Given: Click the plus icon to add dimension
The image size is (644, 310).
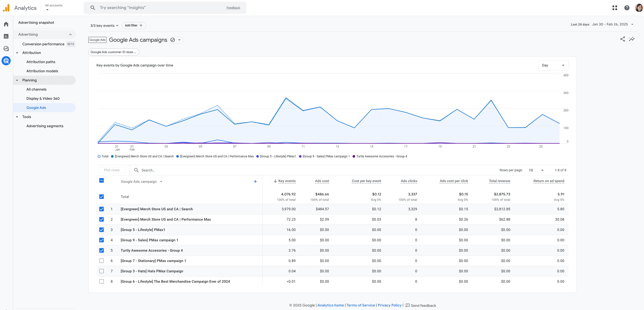Looking at the screenshot, I should (255, 182).
